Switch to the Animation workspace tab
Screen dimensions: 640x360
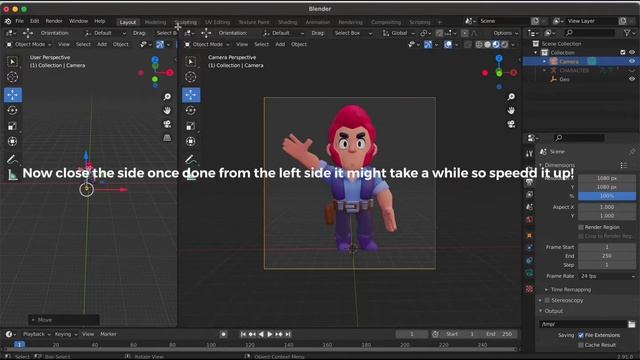318,22
